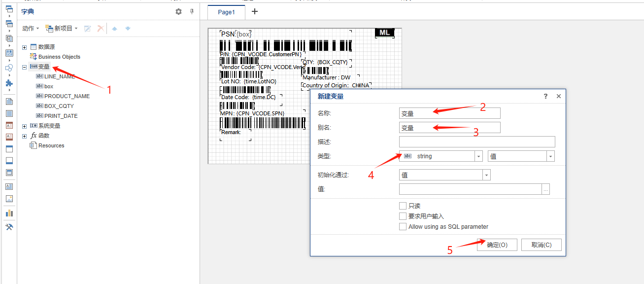The image size is (644, 284).
Task: Expand the 数据源 tree node
Action: pos(25,47)
